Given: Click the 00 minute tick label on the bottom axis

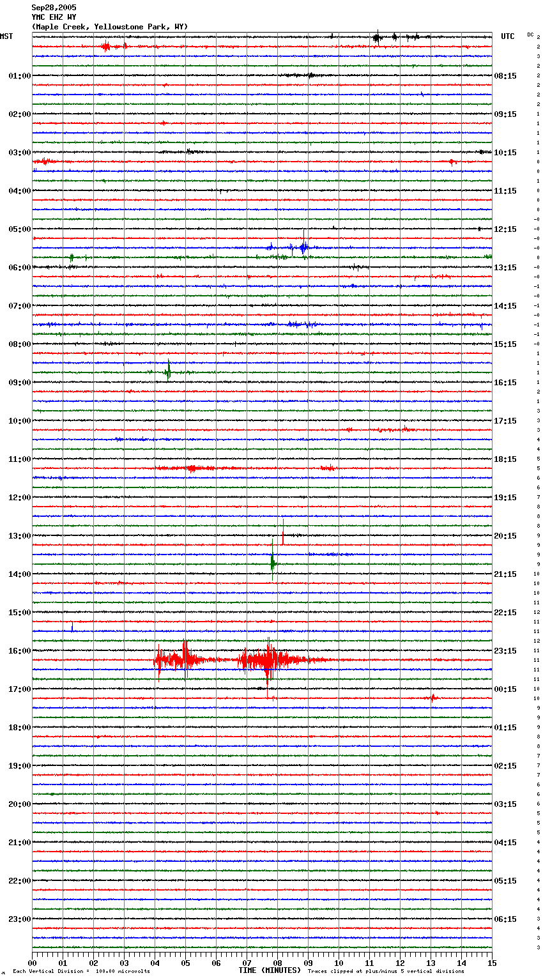Looking at the screenshot, I should 33,963.
